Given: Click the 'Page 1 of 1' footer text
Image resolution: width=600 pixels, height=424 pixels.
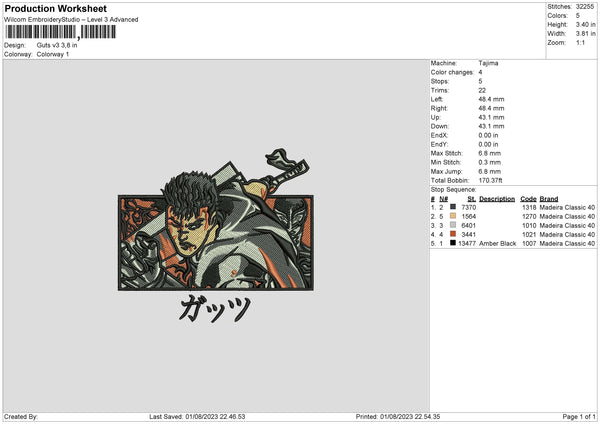Looking at the screenshot, I should click(579, 417).
